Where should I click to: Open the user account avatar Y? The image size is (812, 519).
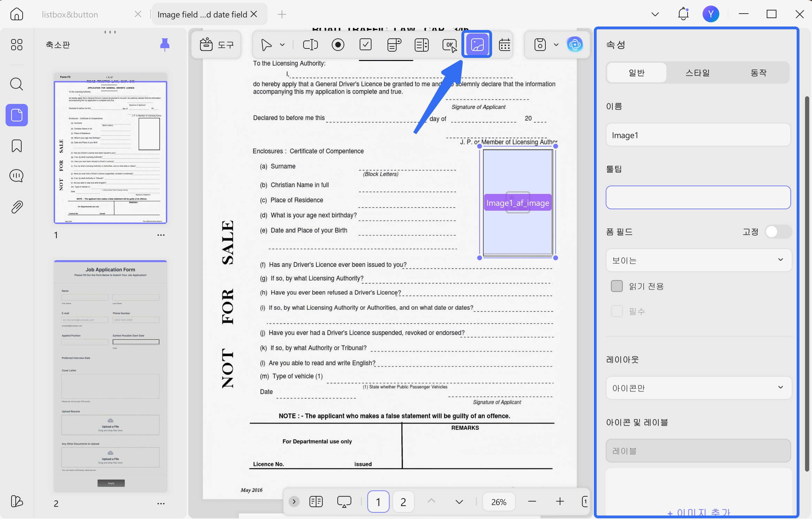click(x=711, y=14)
